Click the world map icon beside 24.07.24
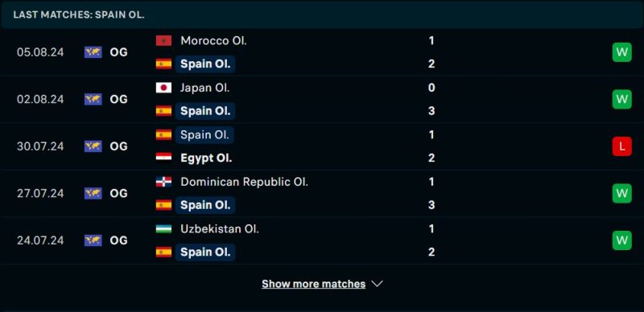 click(93, 240)
